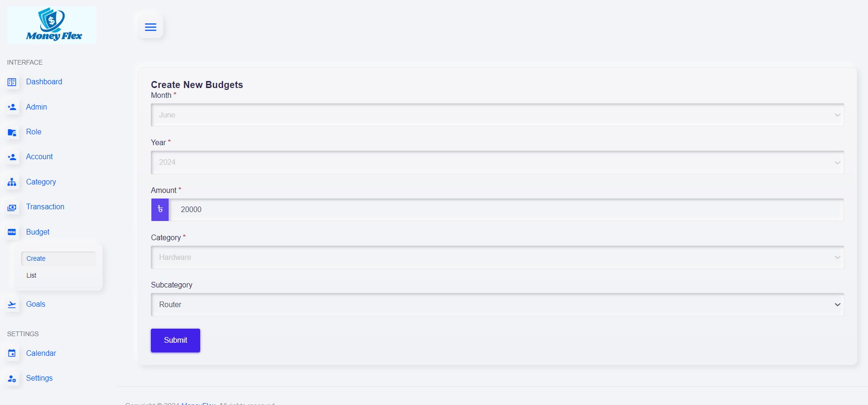Click the Goals plane icon
This screenshot has height=405, width=868.
[x=12, y=305]
